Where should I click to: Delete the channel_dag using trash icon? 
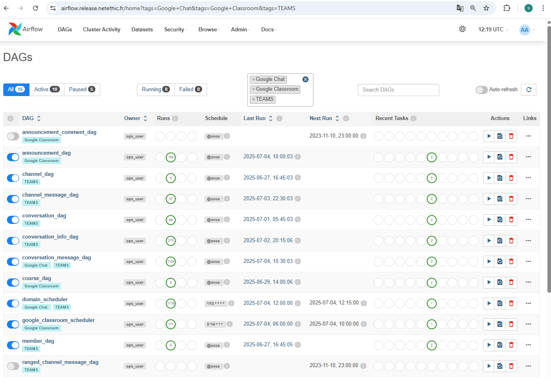(511, 178)
